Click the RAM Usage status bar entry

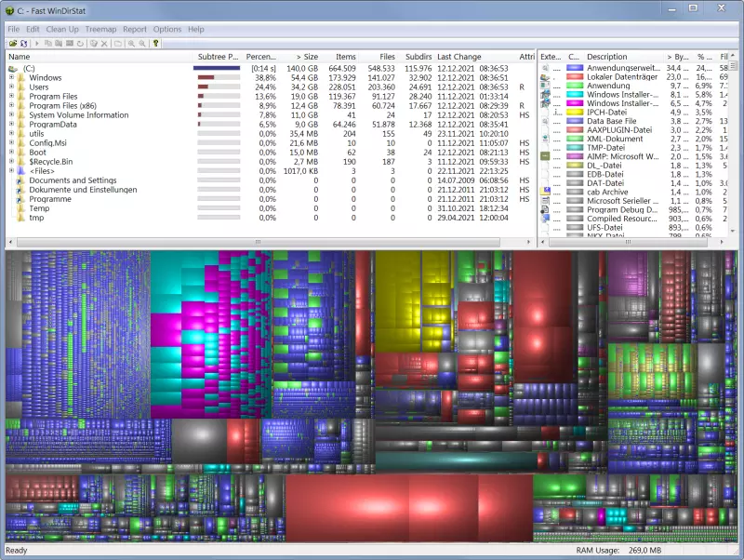click(x=618, y=551)
